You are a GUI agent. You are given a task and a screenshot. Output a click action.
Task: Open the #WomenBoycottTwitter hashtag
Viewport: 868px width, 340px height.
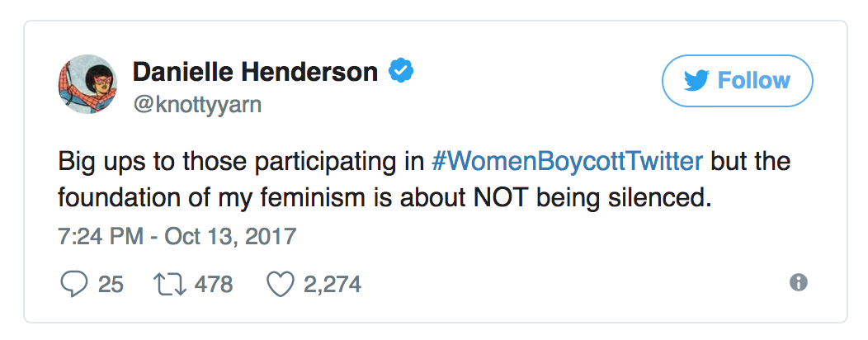coord(568,160)
